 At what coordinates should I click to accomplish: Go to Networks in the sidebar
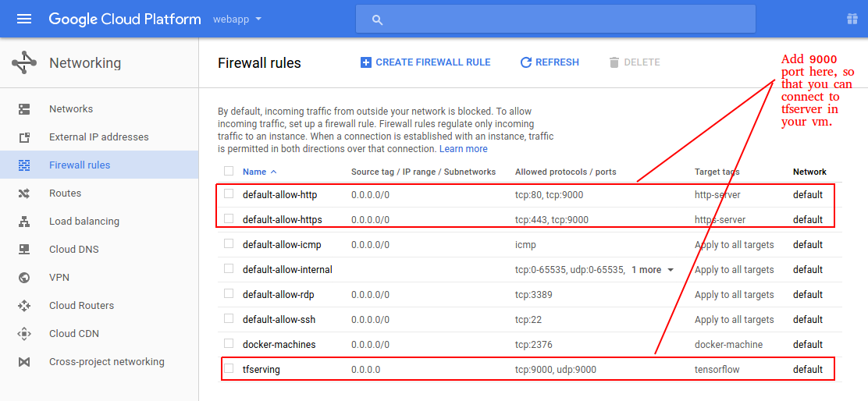click(x=71, y=109)
